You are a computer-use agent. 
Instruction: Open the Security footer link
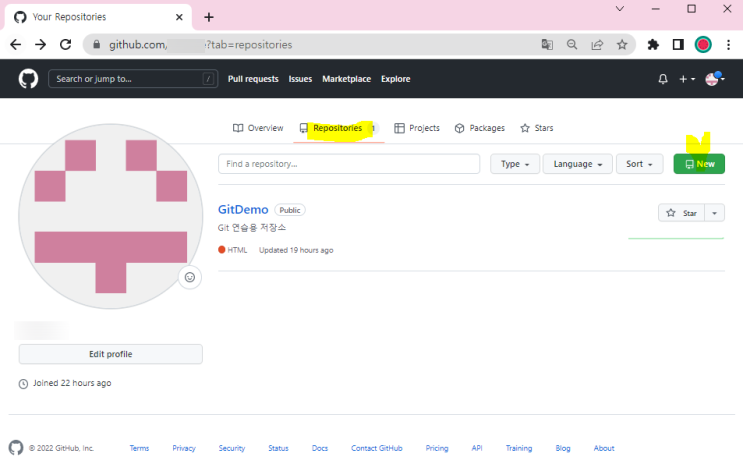pyautogui.click(x=232, y=448)
